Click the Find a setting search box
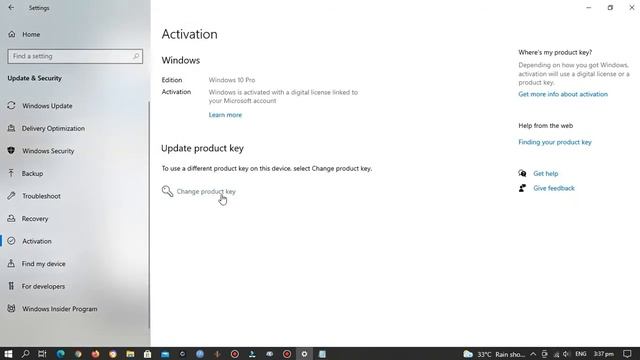This screenshot has height=360, width=640. coord(75,56)
